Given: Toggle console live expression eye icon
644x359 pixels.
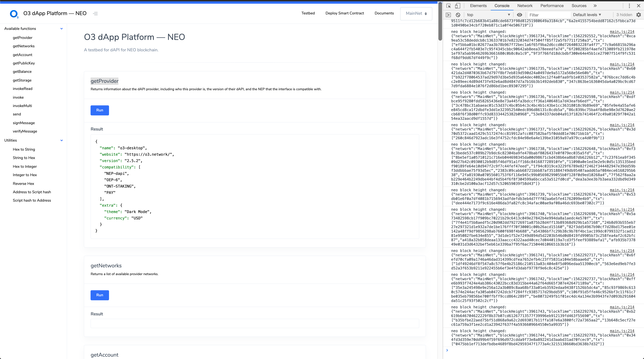Looking at the screenshot, I should (520, 15).
